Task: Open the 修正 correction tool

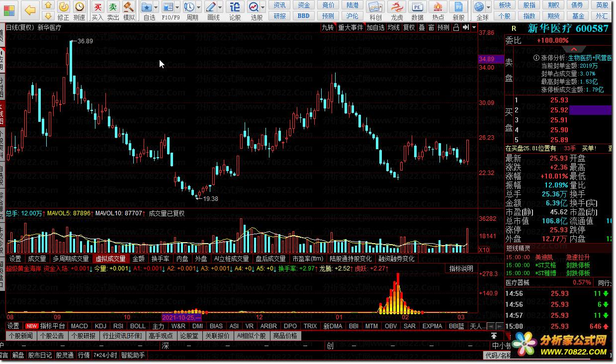Action: coord(64,10)
